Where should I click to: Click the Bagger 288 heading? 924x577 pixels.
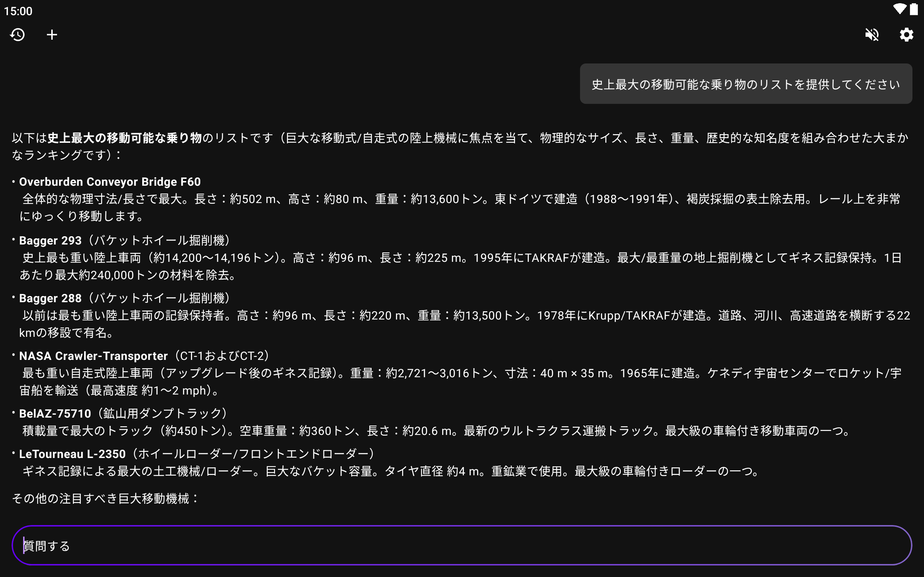[51, 298]
